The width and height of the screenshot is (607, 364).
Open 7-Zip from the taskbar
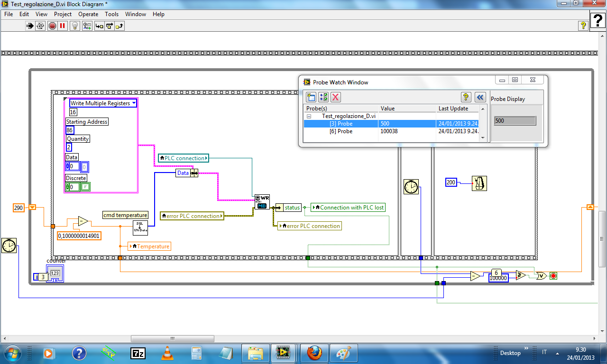tap(138, 353)
